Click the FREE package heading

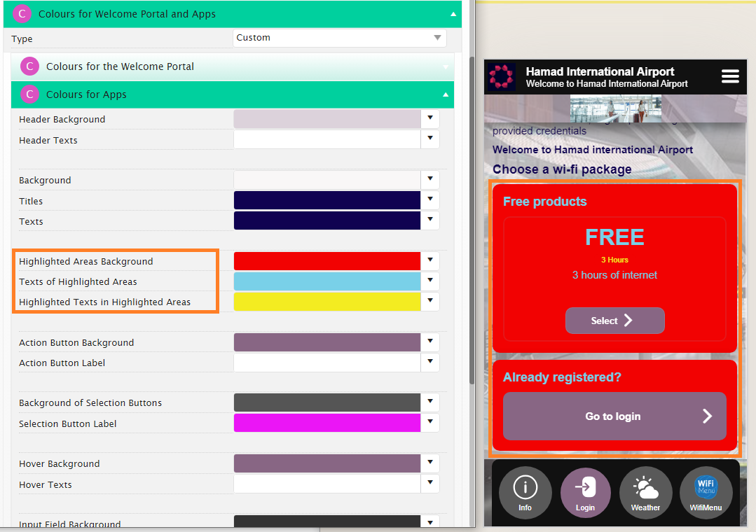click(x=614, y=237)
